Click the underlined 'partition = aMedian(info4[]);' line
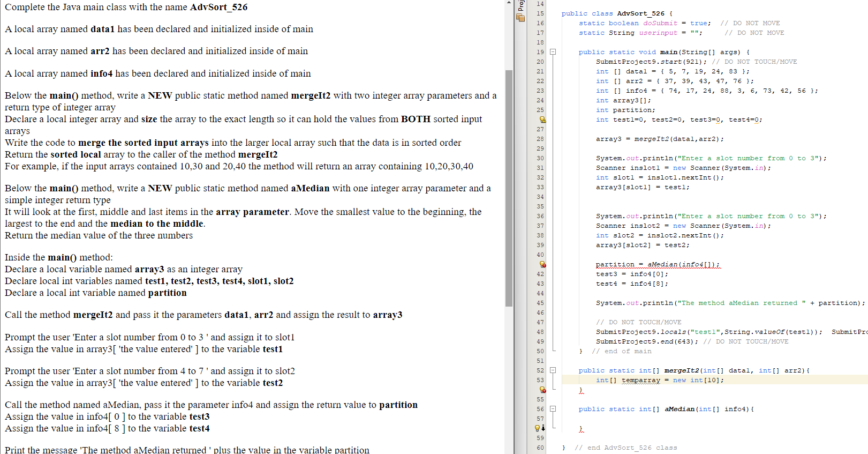 [x=658, y=264]
